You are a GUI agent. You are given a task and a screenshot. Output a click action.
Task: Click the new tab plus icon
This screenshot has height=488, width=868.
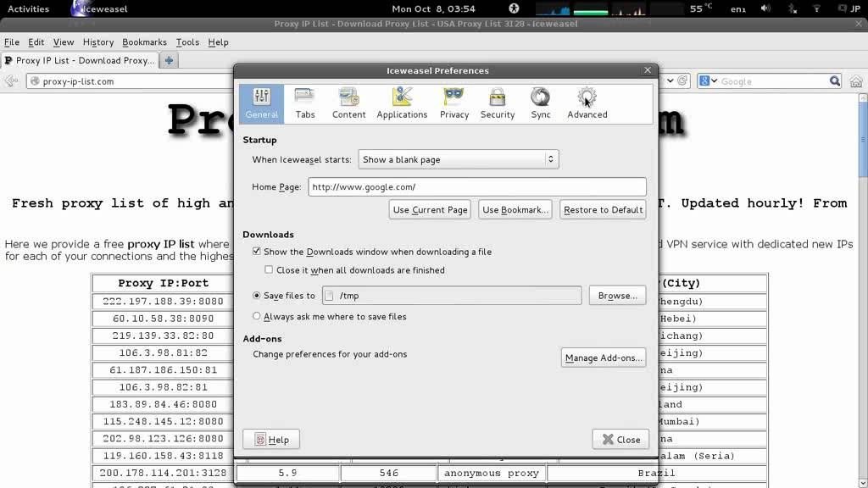tap(169, 60)
